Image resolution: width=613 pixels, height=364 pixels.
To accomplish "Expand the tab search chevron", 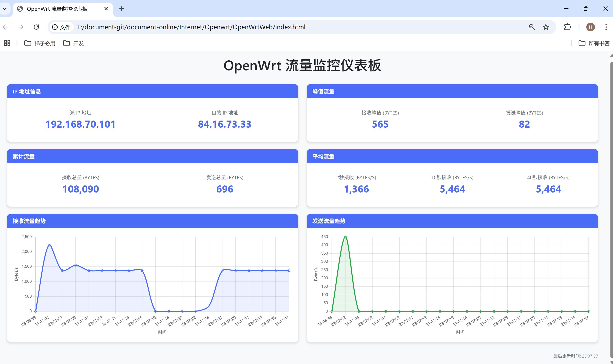I will tap(5, 9).
